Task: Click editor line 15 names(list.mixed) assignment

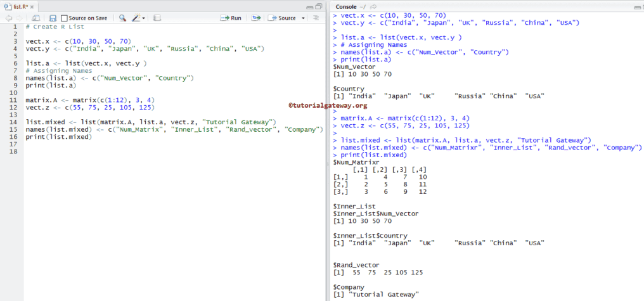Action: click(174, 129)
